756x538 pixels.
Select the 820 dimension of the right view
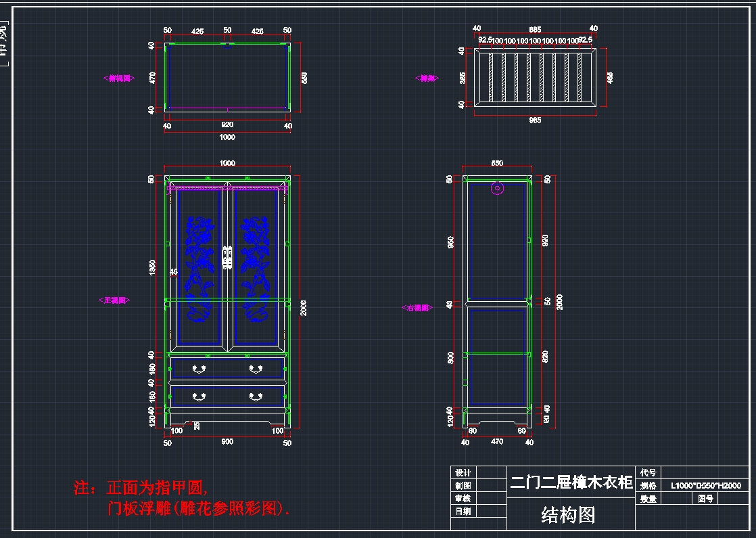545,357
